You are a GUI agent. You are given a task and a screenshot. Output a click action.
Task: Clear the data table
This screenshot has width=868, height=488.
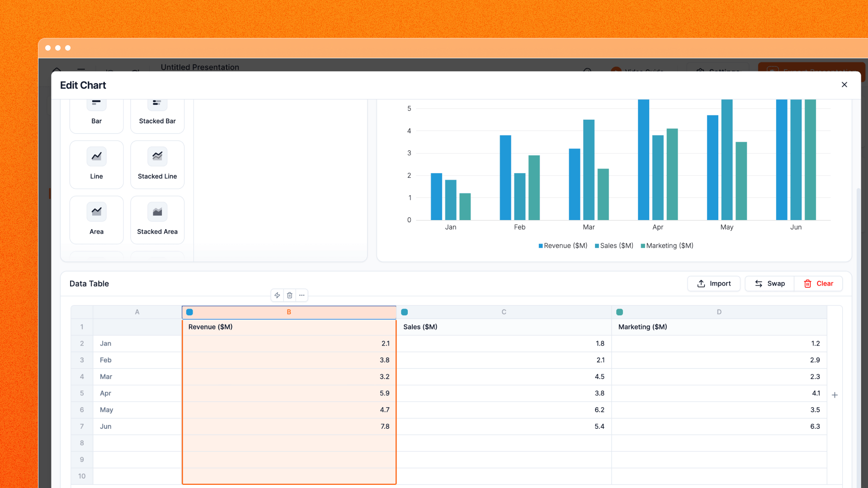click(x=818, y=283)
